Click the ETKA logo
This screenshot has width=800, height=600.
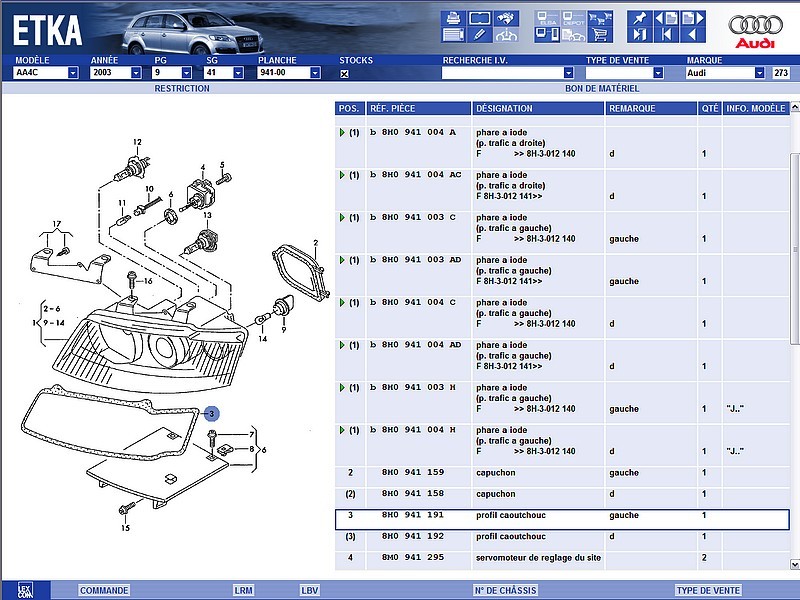[47, 31]
